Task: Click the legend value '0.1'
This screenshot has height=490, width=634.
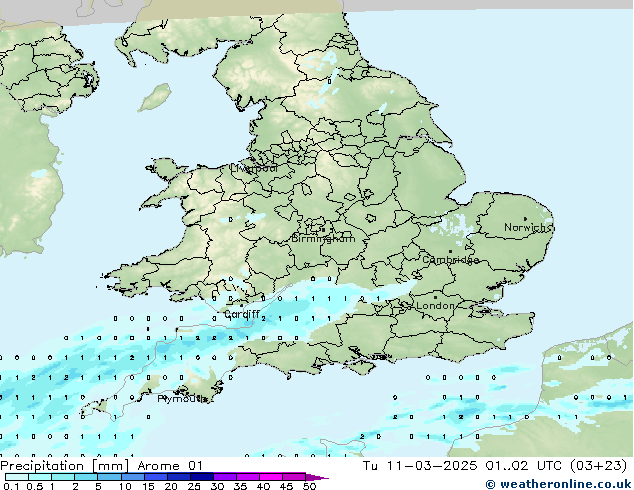Action: pos(11,486)
